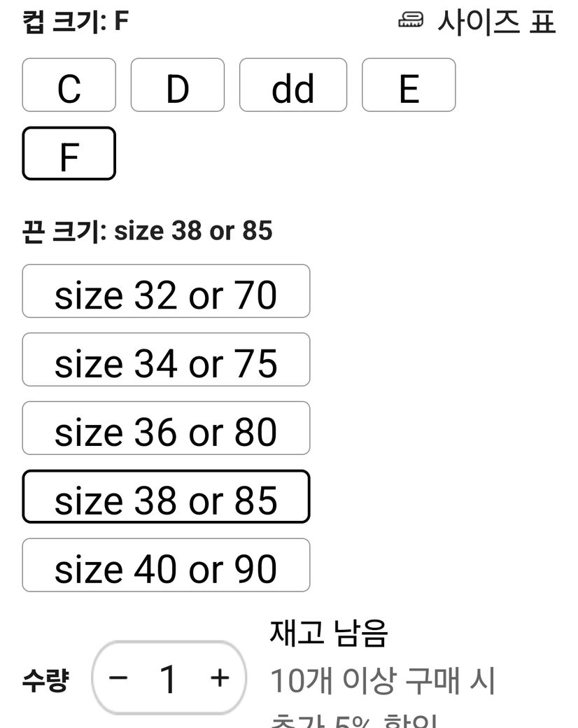Select cup size E
The height and width of the screenshot is (728, 578).
tap(409, 85)
